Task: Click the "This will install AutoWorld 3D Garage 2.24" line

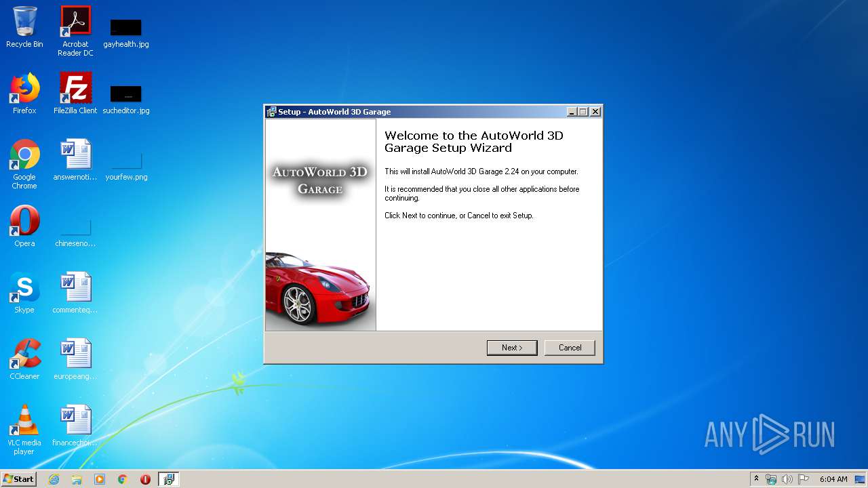Action: tap(481, 171)
